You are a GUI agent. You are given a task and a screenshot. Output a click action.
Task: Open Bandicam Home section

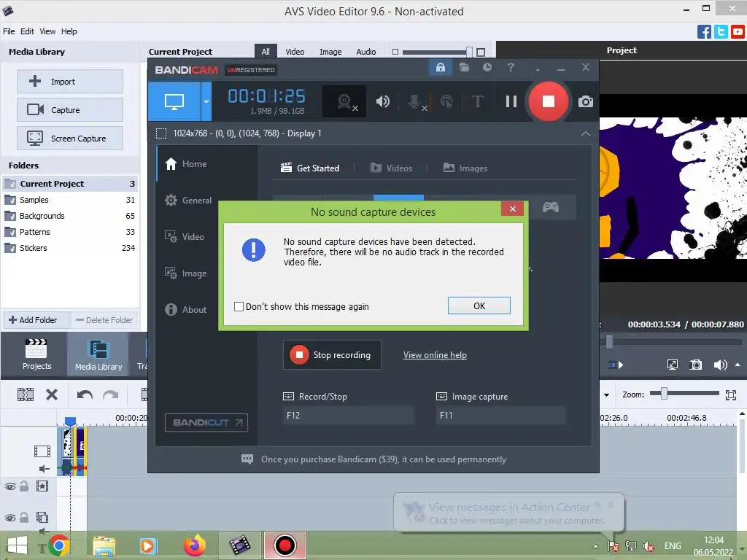click(185, 164)
